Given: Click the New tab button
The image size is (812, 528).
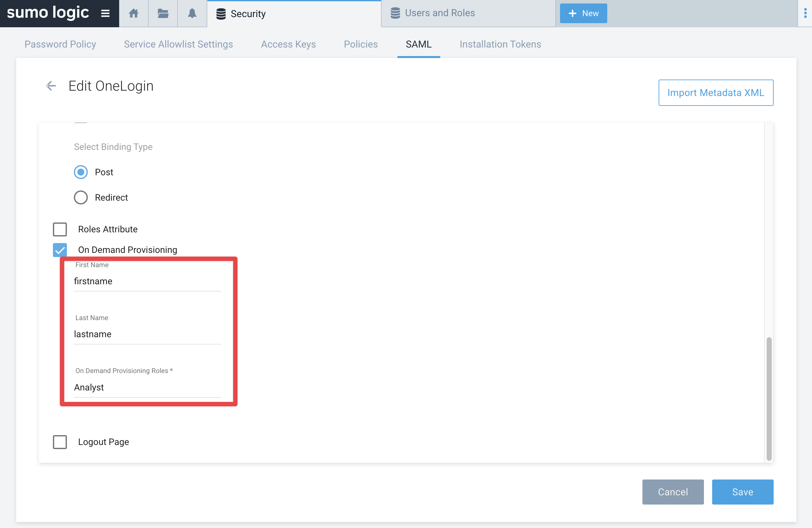Looking at the screenshot, I should click(583, 13).
